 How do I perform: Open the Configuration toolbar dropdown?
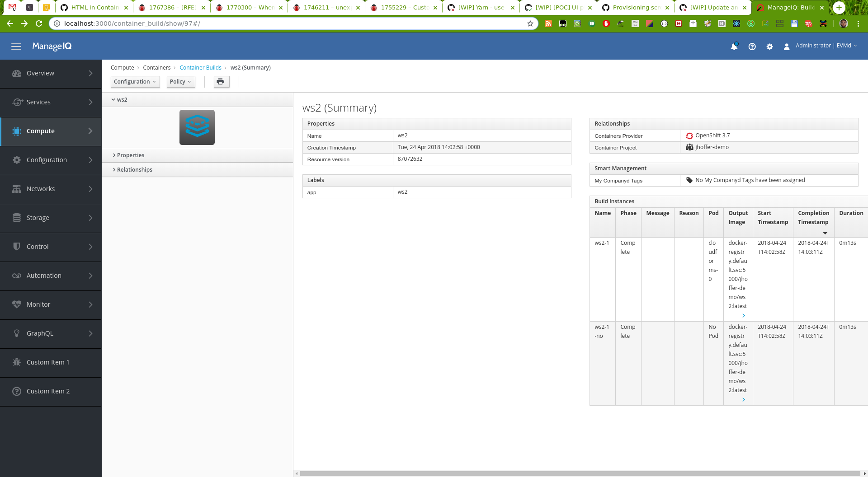pyautogui.click(x=135, y=81)
